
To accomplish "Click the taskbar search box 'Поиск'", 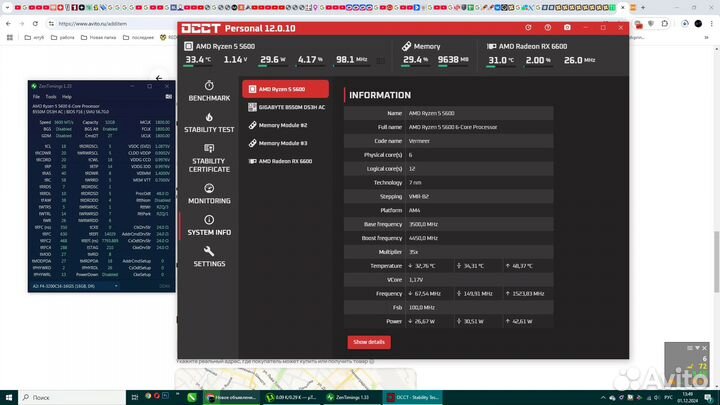I will pyautogui.click(x=72, y=397).
